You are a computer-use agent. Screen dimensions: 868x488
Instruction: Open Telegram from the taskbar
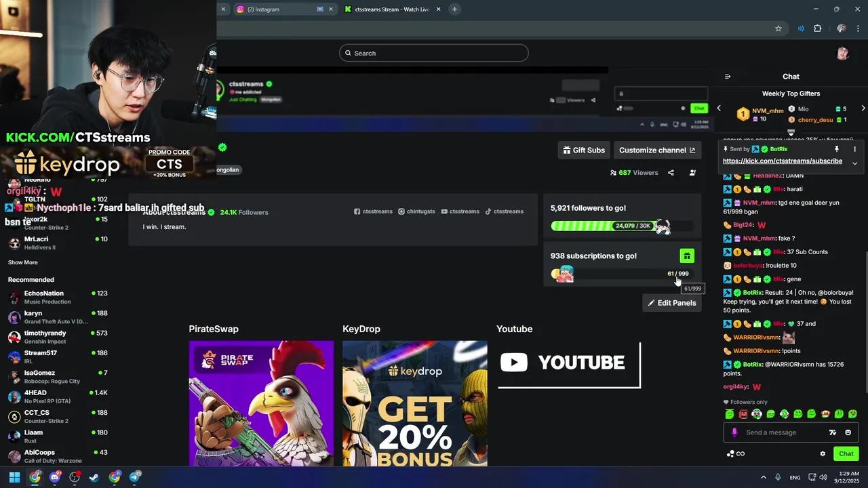click(x=135, y=477)
